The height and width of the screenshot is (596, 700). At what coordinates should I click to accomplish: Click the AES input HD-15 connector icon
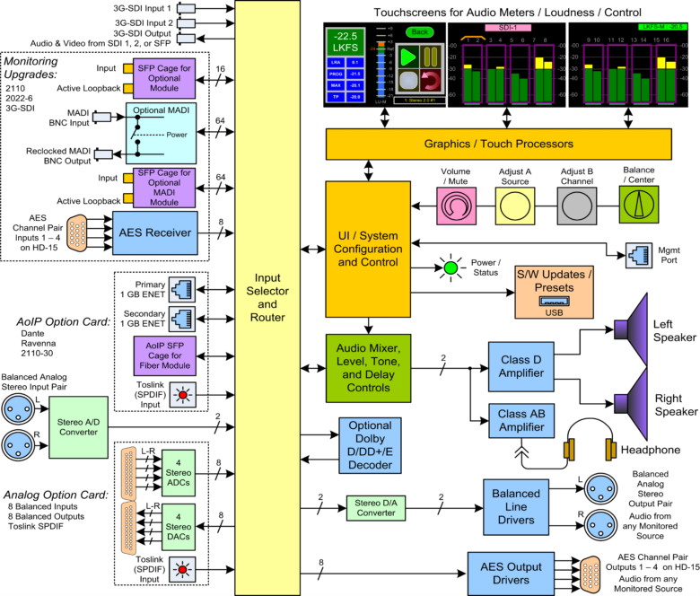click(x=77, y=233)
